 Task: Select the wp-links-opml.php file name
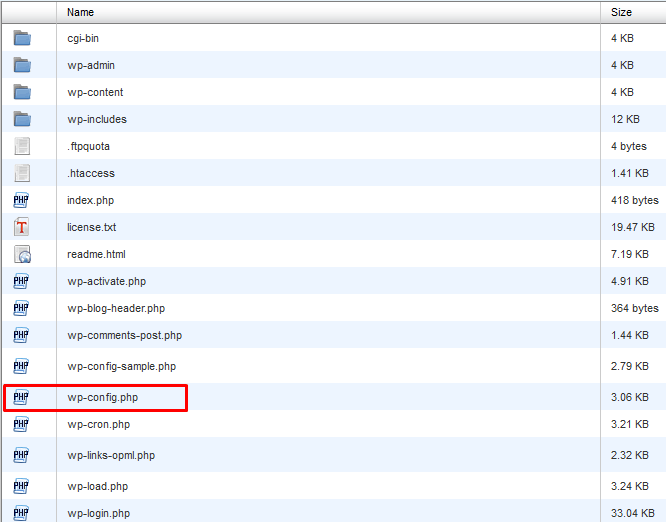(x=111, y=456)
